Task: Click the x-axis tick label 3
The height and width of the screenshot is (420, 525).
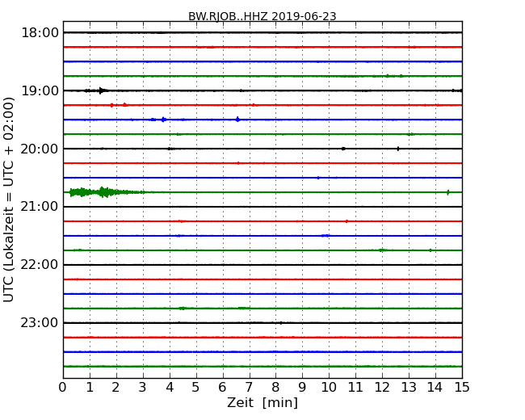Action: coord(143,387)
